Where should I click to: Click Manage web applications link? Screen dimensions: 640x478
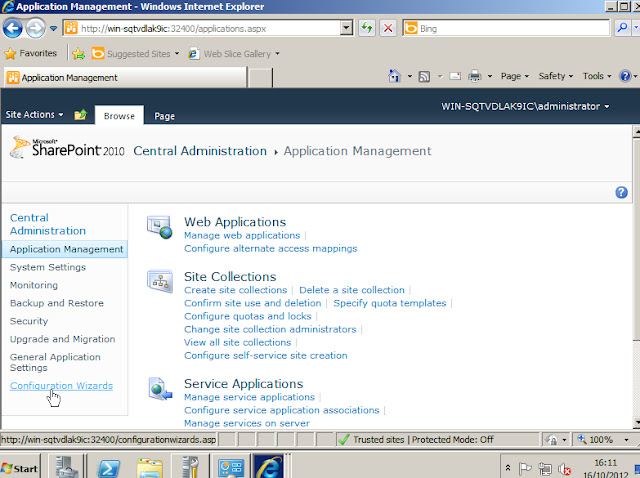(x=242, y=236)
